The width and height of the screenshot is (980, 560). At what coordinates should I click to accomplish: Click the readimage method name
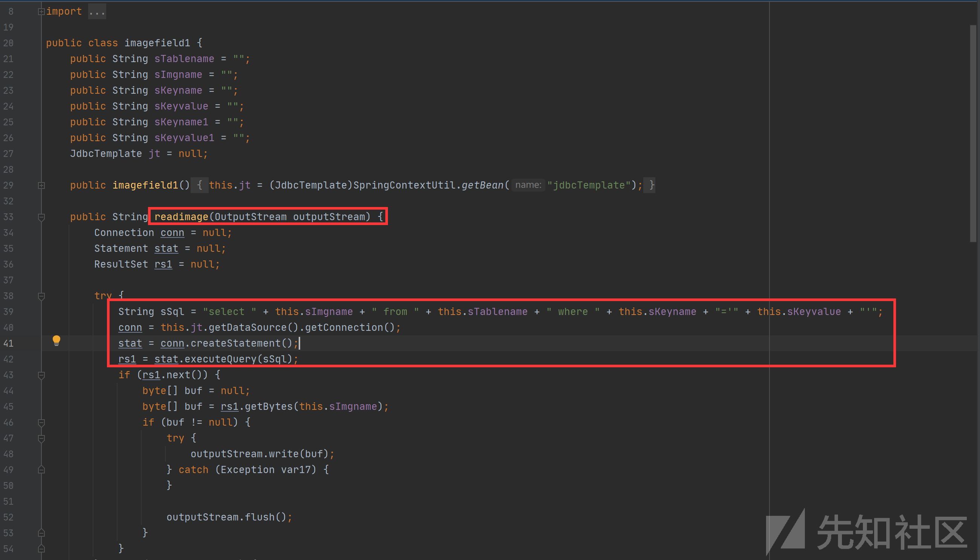[181, 217]
